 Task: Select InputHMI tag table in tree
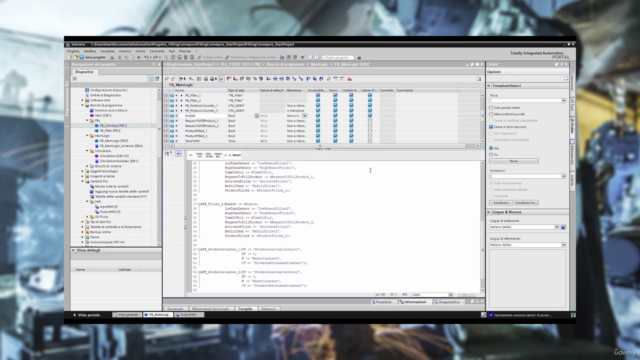click(x=109, y=207)
